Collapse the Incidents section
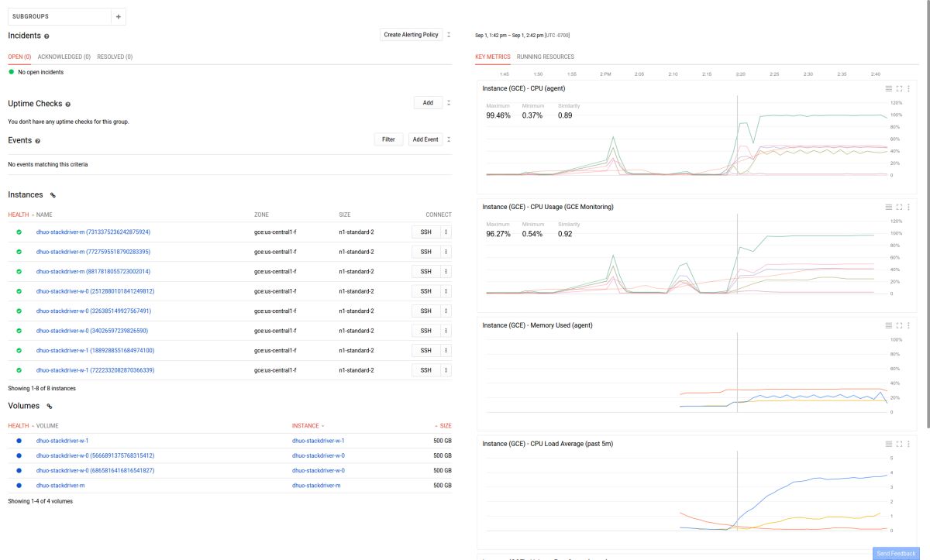This screenshot has width=930, height=560. point(449,35)
